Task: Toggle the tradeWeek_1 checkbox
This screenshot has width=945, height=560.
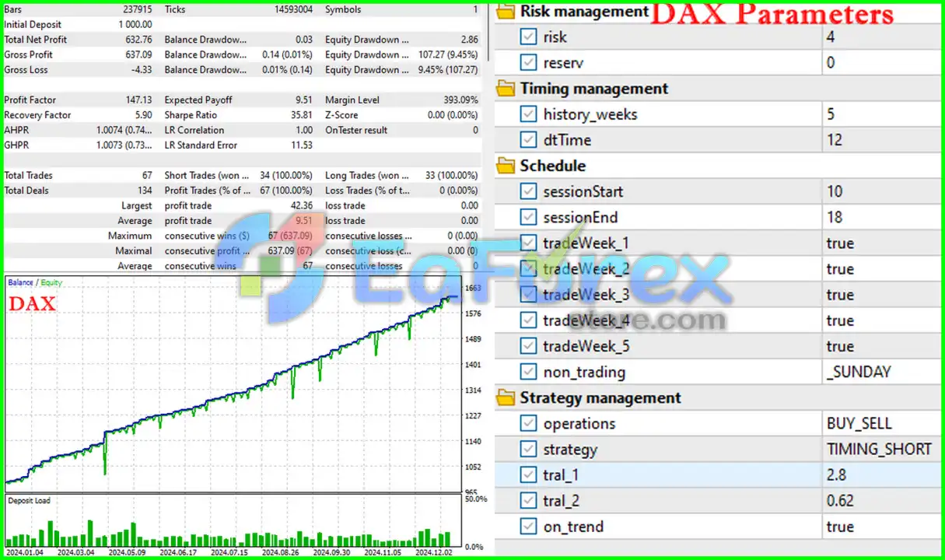Action: [x=528, y=243]
